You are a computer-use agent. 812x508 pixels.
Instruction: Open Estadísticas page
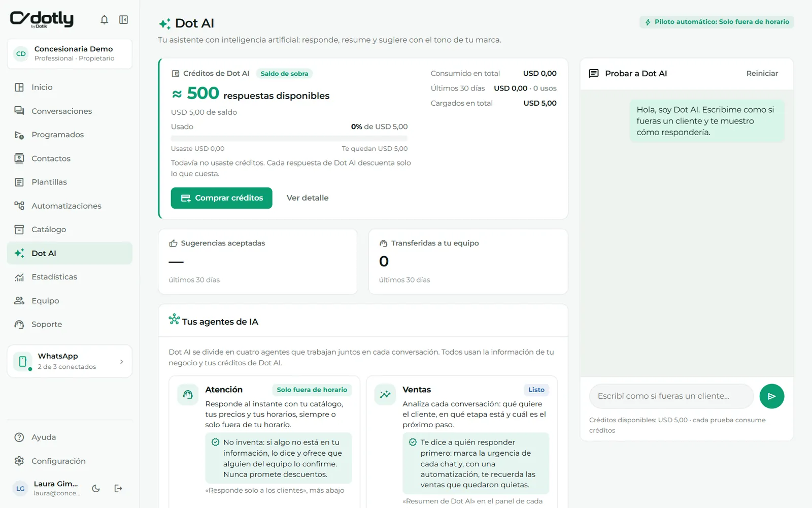[x=70, y=277]
